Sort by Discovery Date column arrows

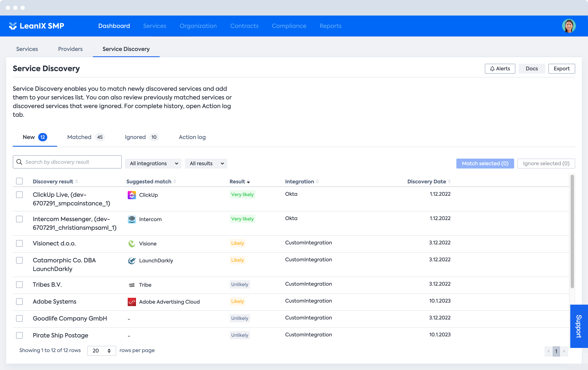449,181
